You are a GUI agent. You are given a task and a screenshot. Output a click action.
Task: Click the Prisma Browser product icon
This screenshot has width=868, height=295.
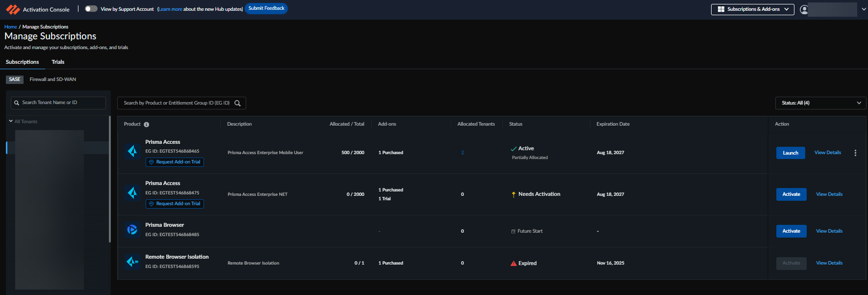pyautogui.click(x=132, y=230)
